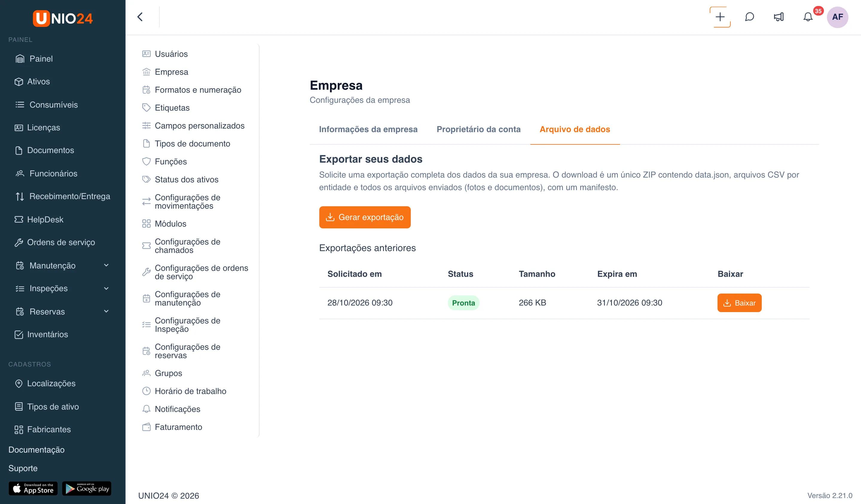Open the Documentação link
Viewport: 861px width, 504px height.
pos(36,450)
